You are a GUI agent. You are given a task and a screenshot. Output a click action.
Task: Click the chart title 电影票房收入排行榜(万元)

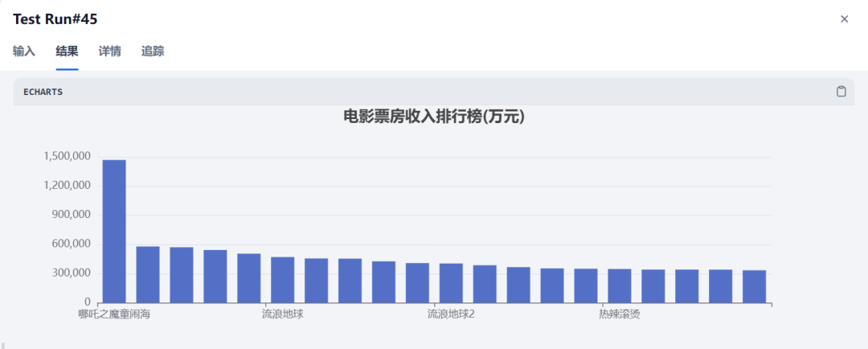pos(434,117)
